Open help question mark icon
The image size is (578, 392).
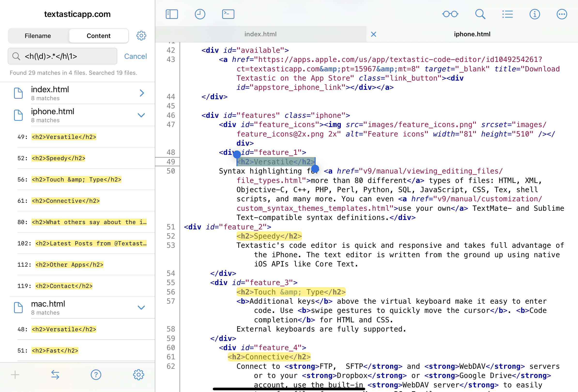coord(96,375)
